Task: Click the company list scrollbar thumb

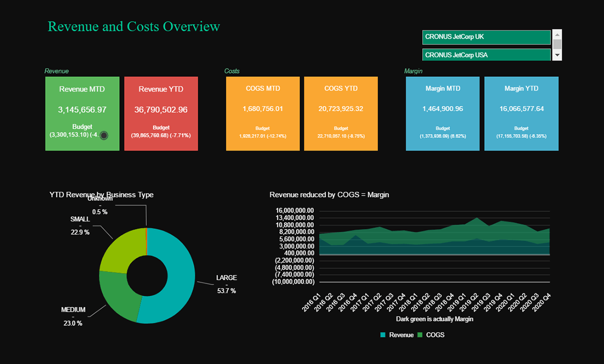Action: (x=557, y=45)
